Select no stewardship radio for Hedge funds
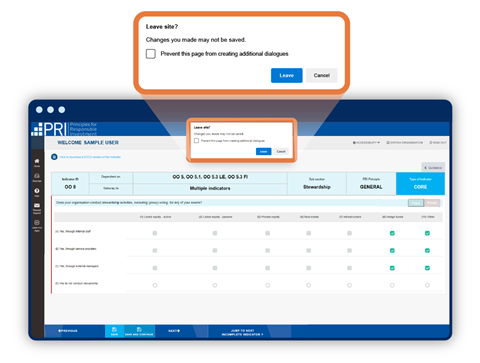The width and height of the screenshot is (480, 363). click(392, 285)
